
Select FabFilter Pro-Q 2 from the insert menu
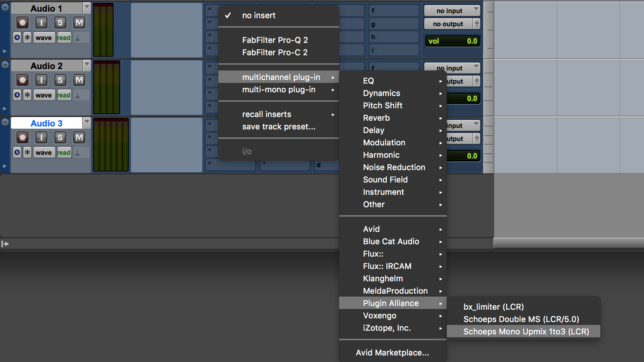275,40
